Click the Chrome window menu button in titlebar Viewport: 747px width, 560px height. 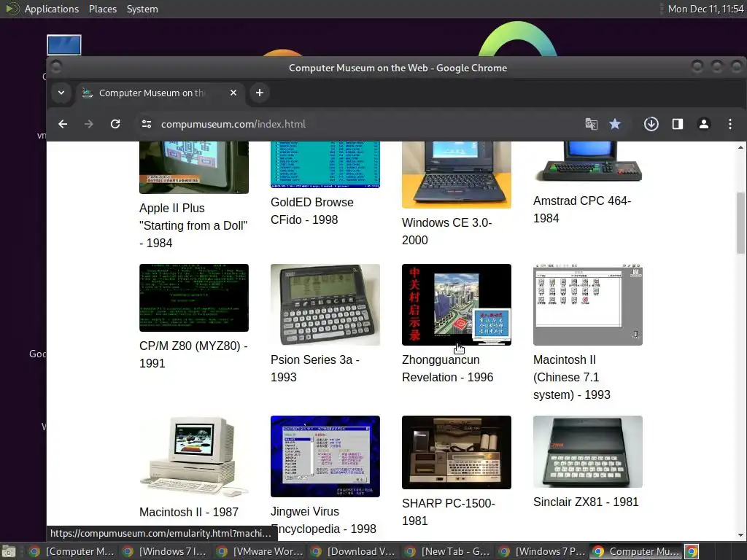tap(55, 66)
